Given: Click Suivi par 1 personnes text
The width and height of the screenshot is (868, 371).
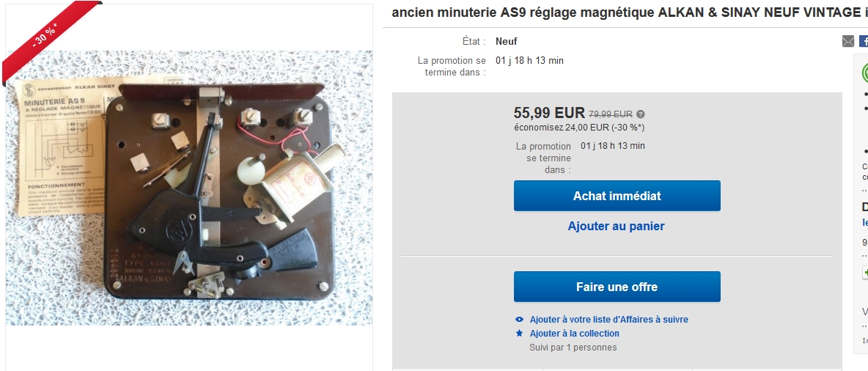Looking at the screenshot, I should click(x=573, y=348).
